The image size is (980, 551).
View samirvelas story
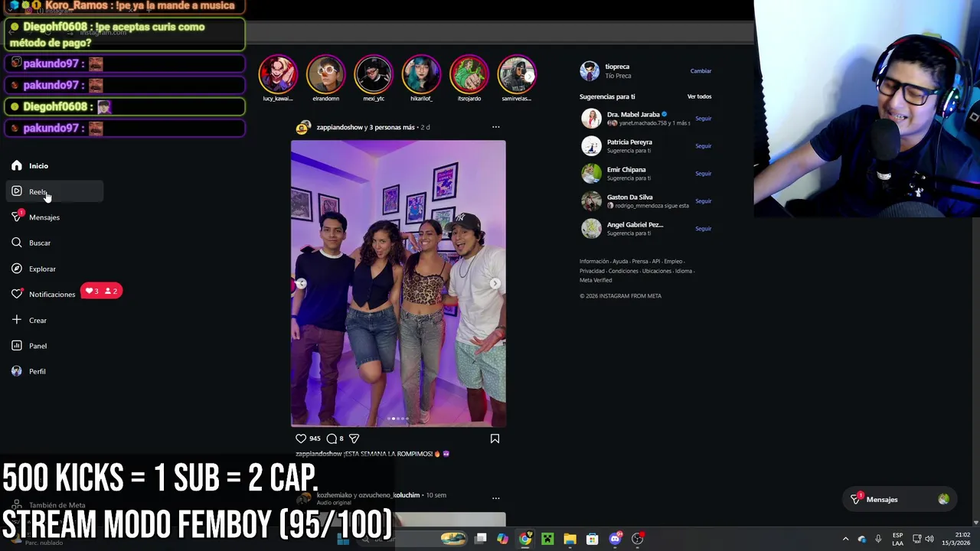coord(515,75)
